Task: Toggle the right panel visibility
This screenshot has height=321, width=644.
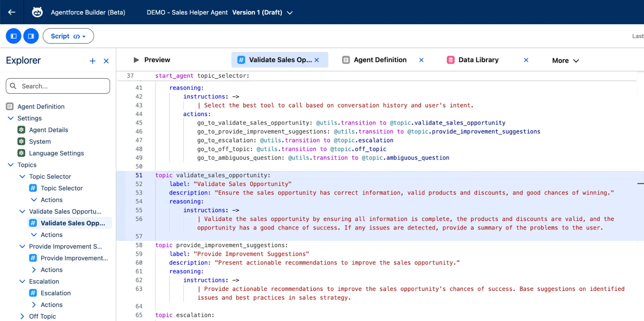Action: [x=31, y=36]
